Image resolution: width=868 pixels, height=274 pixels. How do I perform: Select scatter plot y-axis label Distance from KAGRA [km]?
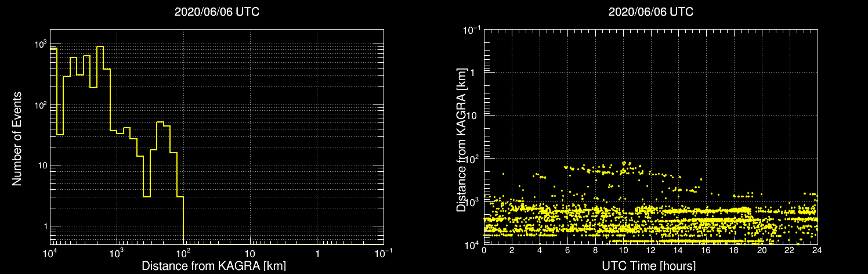(461, 139)
